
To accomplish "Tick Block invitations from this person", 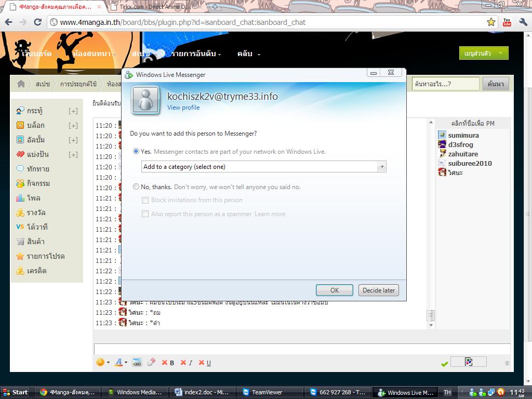I will pos(145,200).
